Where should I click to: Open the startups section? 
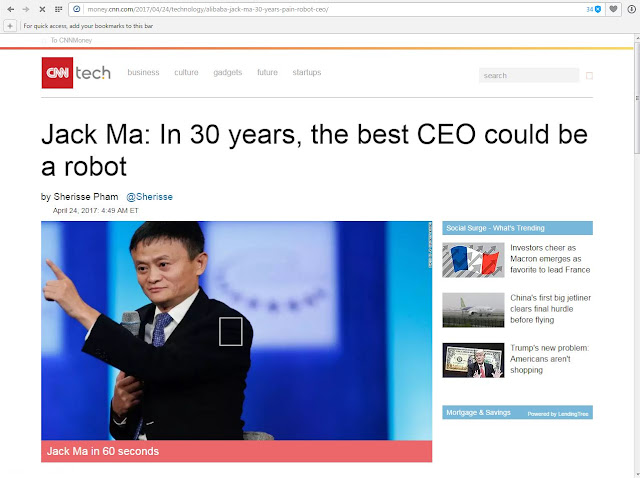point(307,72)
